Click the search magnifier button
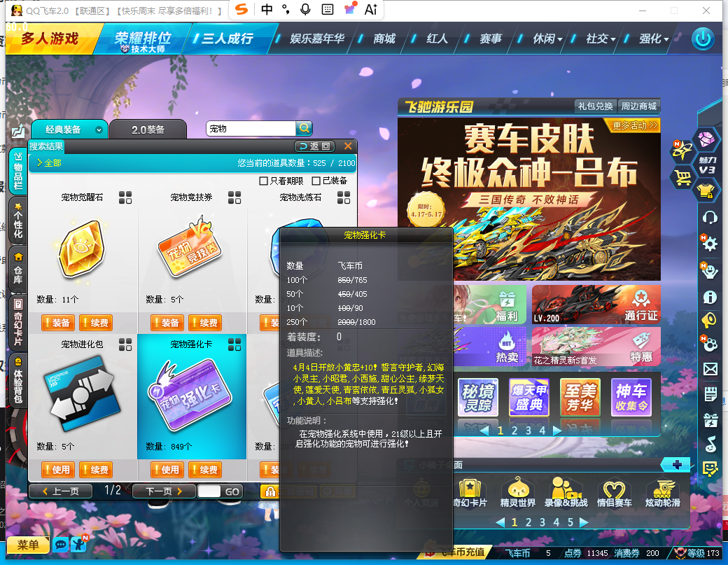This screenshot has height=565, width=728. click(304, 128)
